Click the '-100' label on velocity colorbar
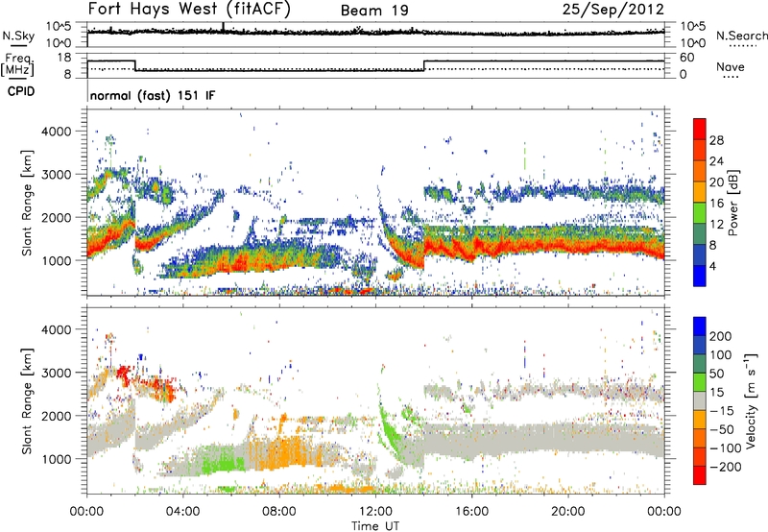Screen dimensions: 768x532 tap(725, 448)
